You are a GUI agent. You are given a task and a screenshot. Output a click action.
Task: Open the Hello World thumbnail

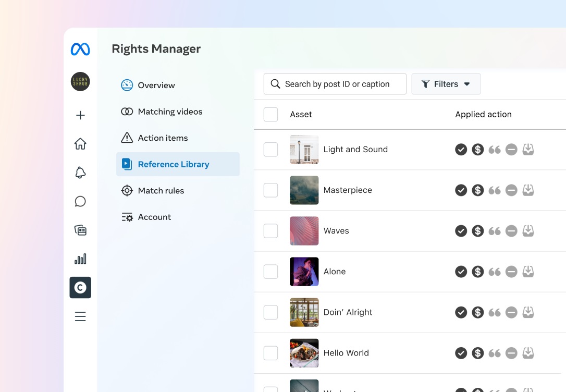click(304, 353)
